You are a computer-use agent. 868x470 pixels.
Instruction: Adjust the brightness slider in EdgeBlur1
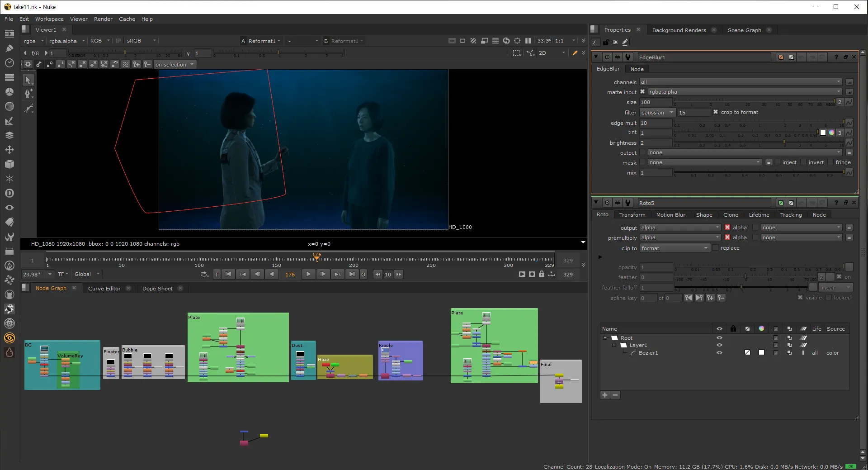784,142
